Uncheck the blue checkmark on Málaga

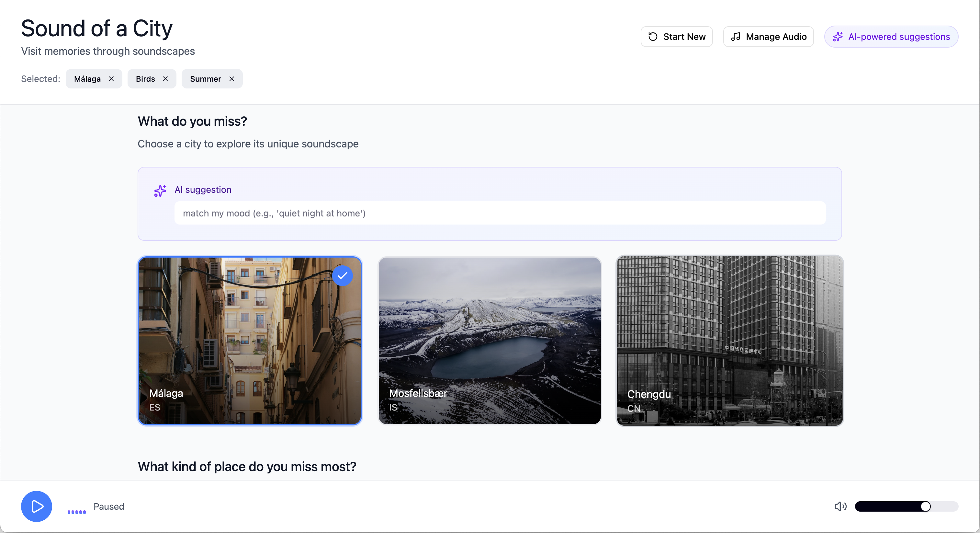343,276
